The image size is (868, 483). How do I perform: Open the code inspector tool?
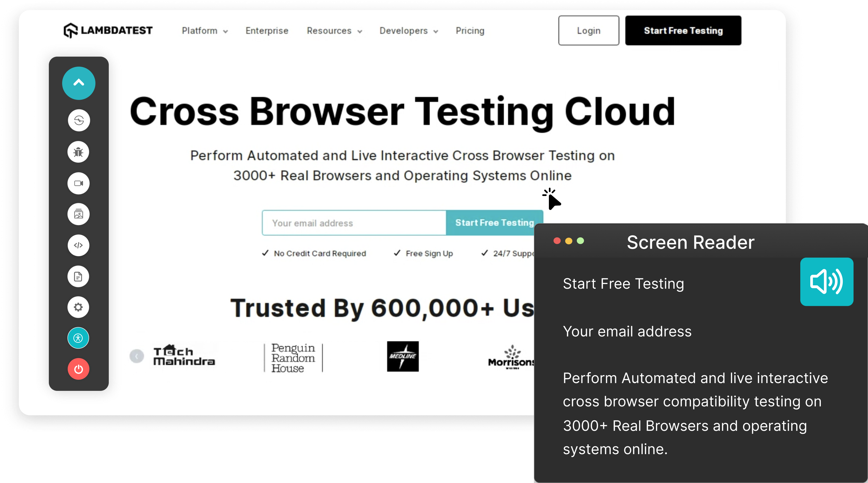(78, 245)
